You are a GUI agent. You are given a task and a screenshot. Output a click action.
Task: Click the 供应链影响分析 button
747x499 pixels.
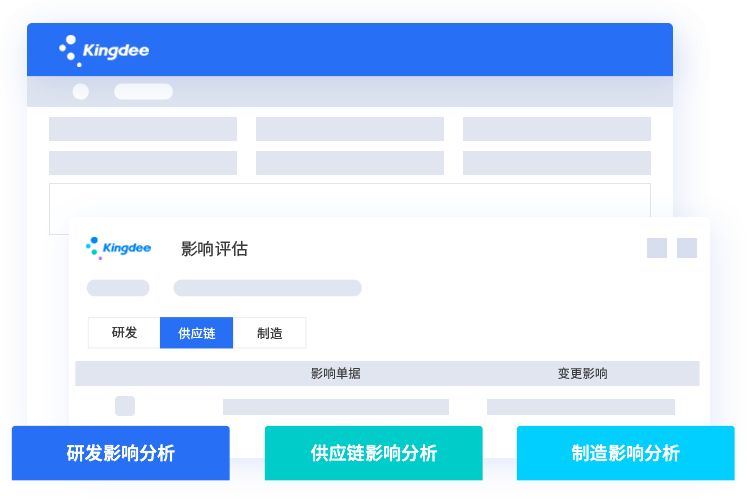tap(373, 453)
